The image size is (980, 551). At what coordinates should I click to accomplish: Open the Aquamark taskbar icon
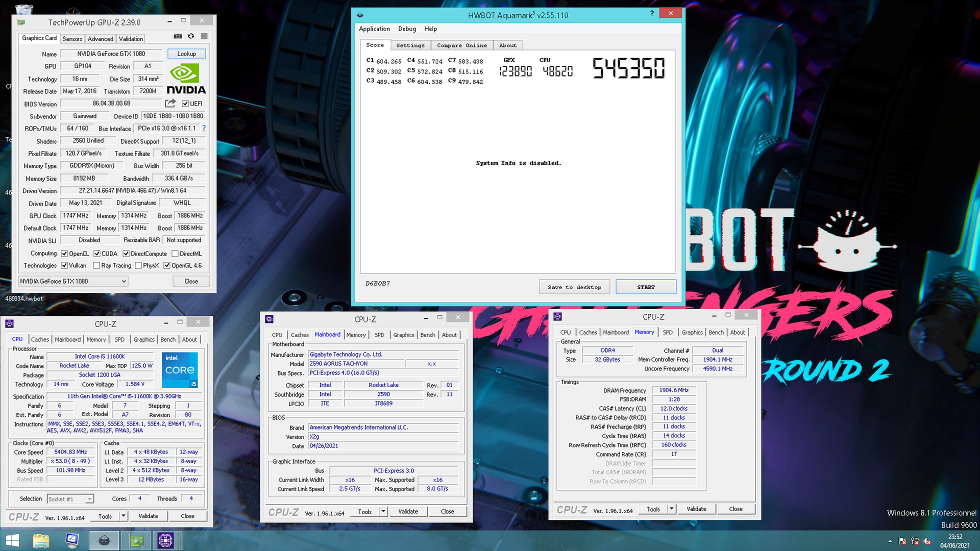click(x=104, y=540)
